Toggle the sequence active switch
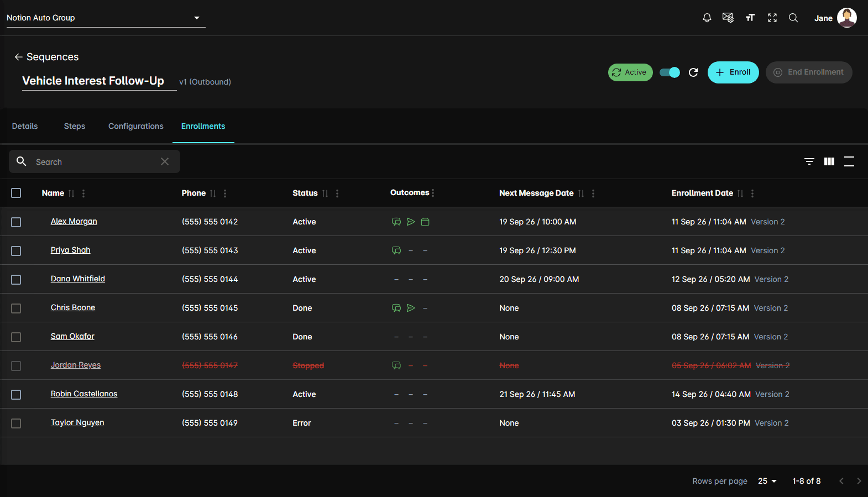868x497 pixels. point(670,72)
